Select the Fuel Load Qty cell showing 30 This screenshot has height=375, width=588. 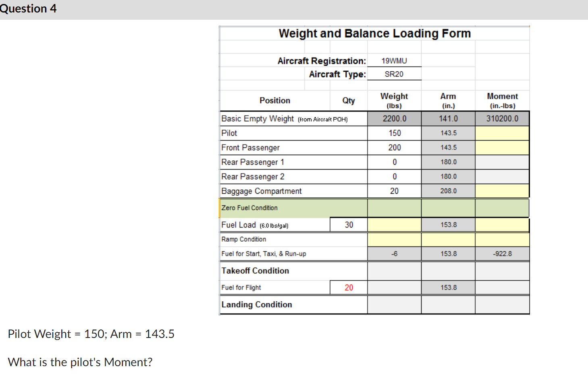tap(349, 224)
